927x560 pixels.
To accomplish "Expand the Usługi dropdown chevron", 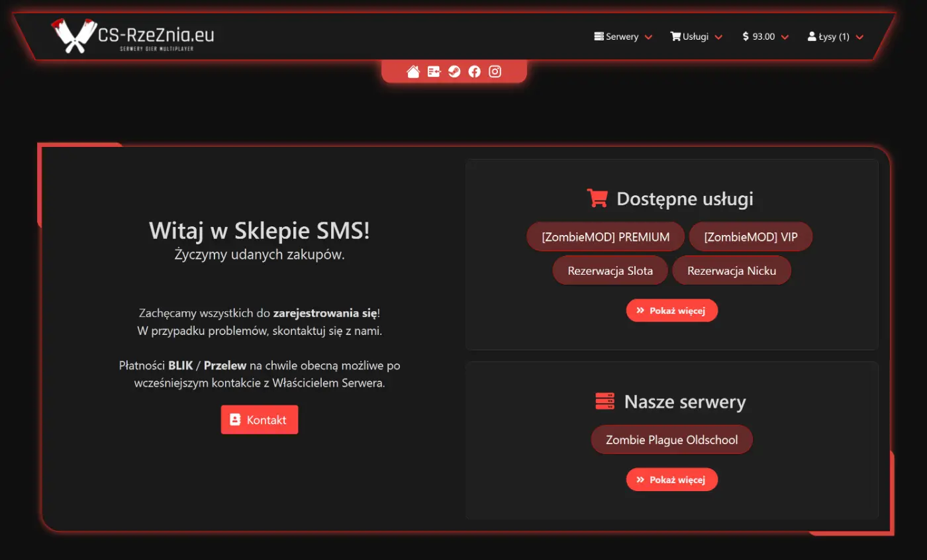I will click(718, 37).
